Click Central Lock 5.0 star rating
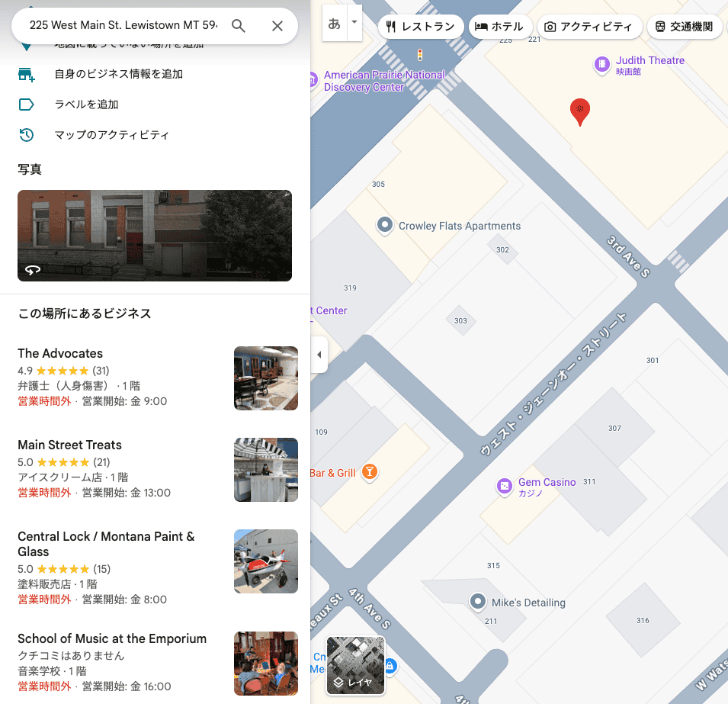 (x=64, y=569)
